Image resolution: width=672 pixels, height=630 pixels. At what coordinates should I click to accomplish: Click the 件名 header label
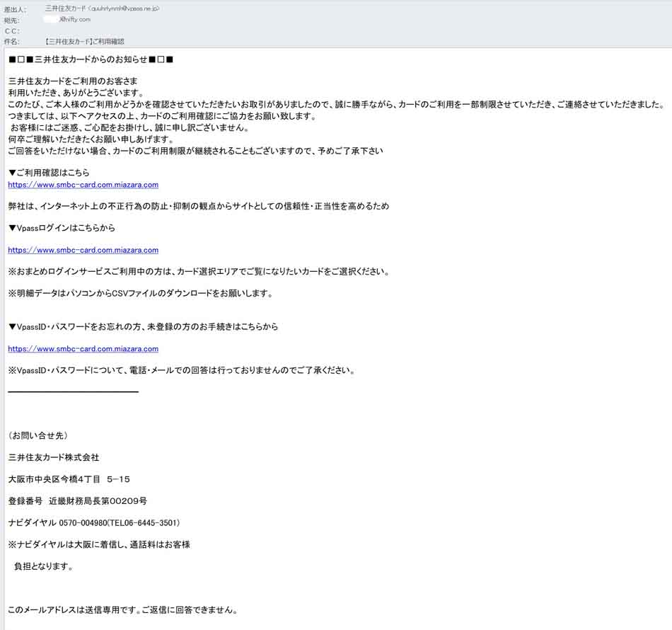tap(11, 42)
